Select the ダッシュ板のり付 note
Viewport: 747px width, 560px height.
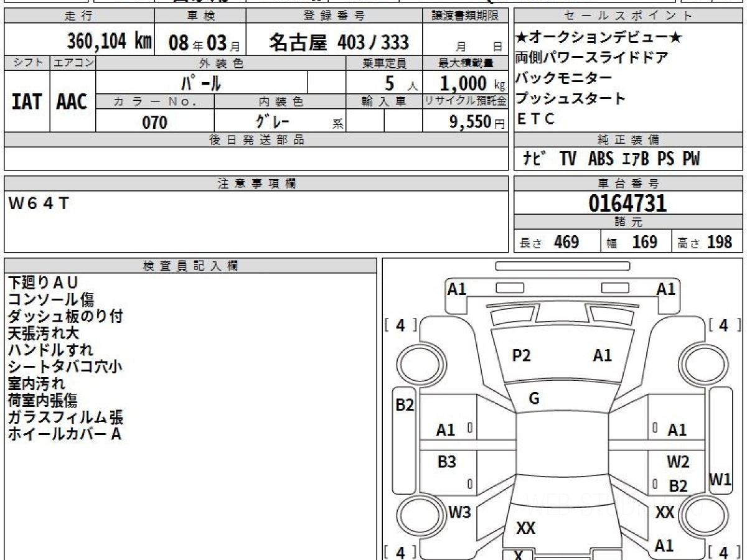[x=65, y=316]
